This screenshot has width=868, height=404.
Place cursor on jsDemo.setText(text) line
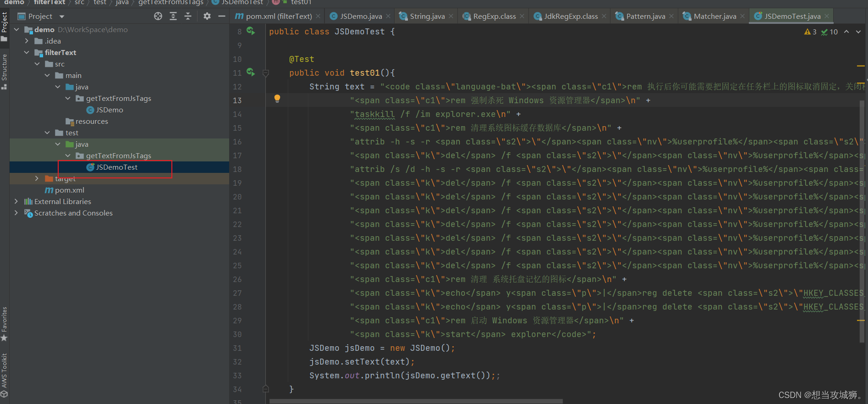click(362, 362)
